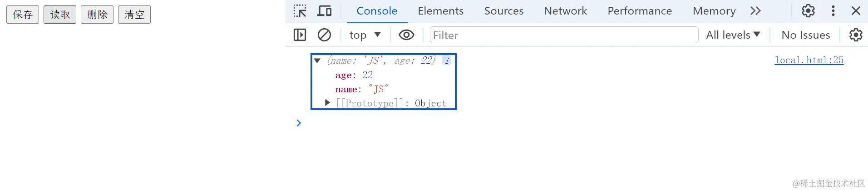
Task: Open the All levels log dropdown
Action: (733, 35)
